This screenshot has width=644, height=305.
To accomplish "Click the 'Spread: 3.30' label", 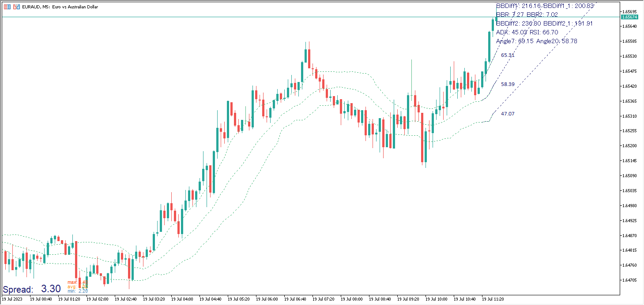I will 32,289.
